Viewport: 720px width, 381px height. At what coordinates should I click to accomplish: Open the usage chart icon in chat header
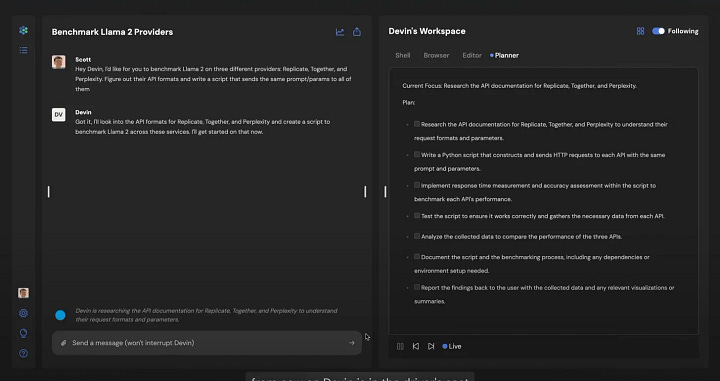point(340,32)
